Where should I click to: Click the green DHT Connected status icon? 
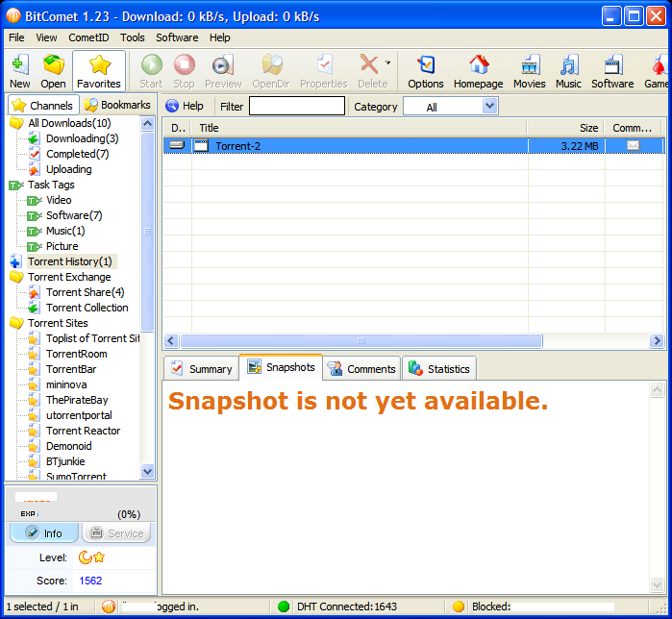click(284, 607)
